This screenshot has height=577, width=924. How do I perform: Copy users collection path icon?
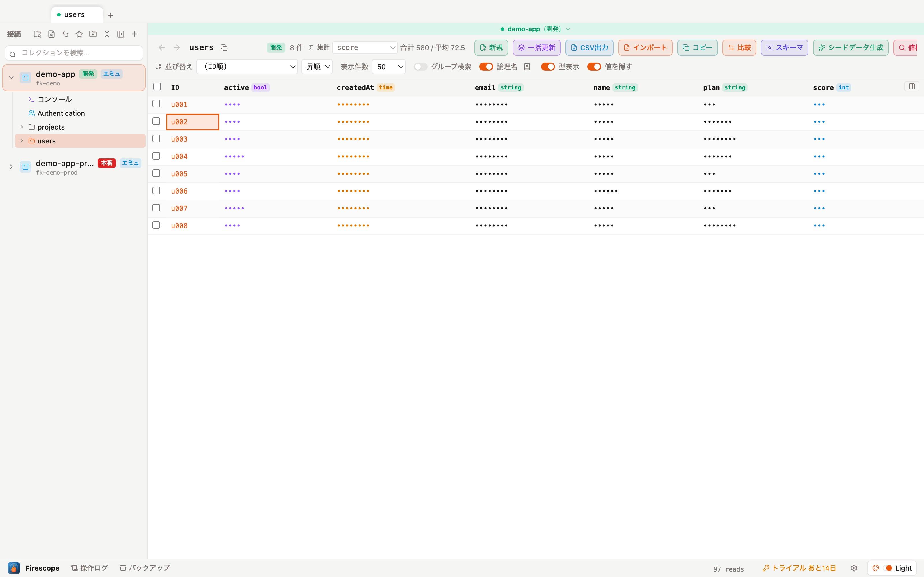(x=224, y=48)
